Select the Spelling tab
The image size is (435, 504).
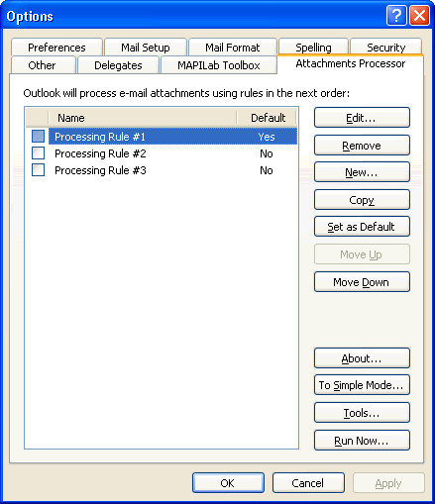[x=313, y=48]
